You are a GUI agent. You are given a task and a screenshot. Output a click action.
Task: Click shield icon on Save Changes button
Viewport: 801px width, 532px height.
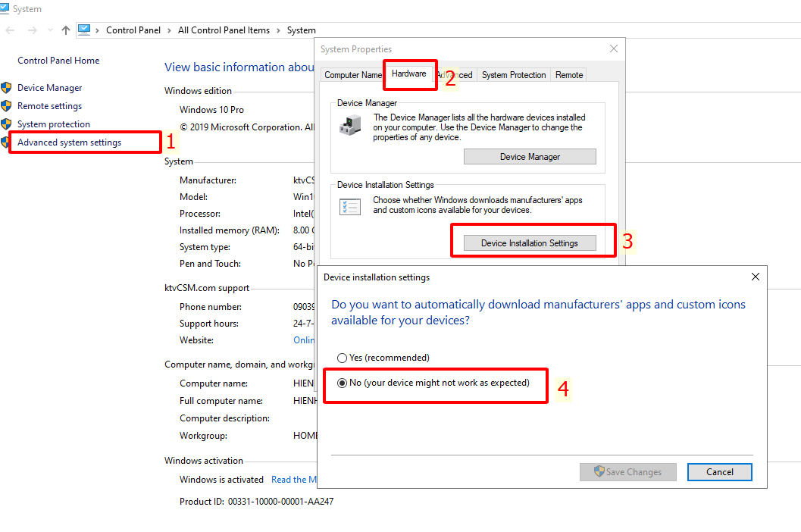(599, 471)
